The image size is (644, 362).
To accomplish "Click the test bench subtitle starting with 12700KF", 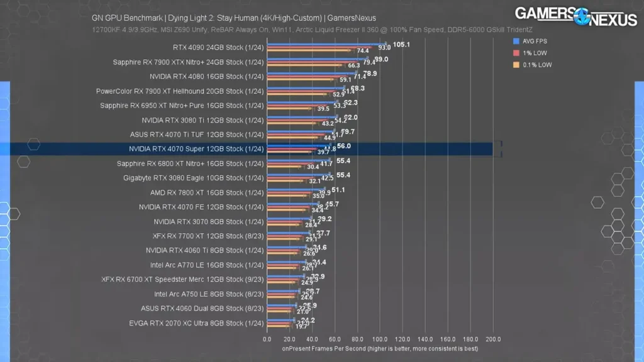I will [x=312, y=30].
